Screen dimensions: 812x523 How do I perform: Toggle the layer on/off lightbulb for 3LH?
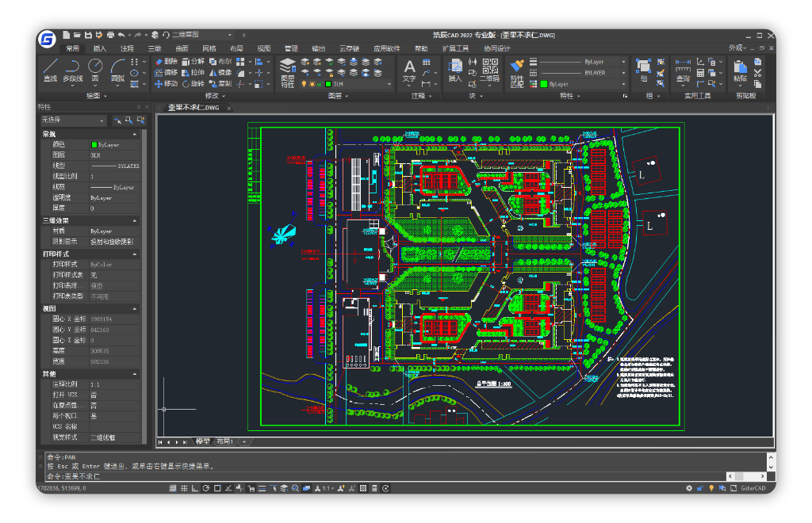(304, 84)
